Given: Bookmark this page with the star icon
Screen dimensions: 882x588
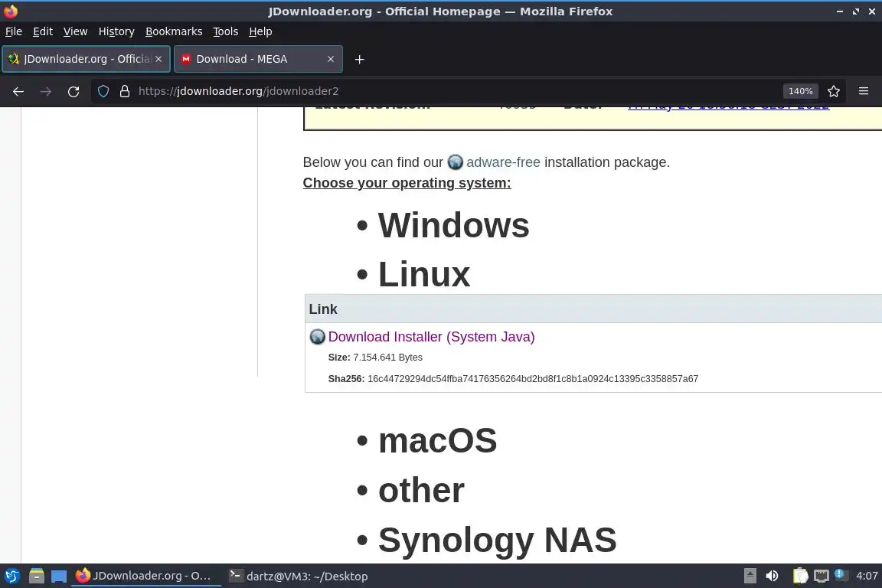Looking at the screenshot, I should click(834, 91).
